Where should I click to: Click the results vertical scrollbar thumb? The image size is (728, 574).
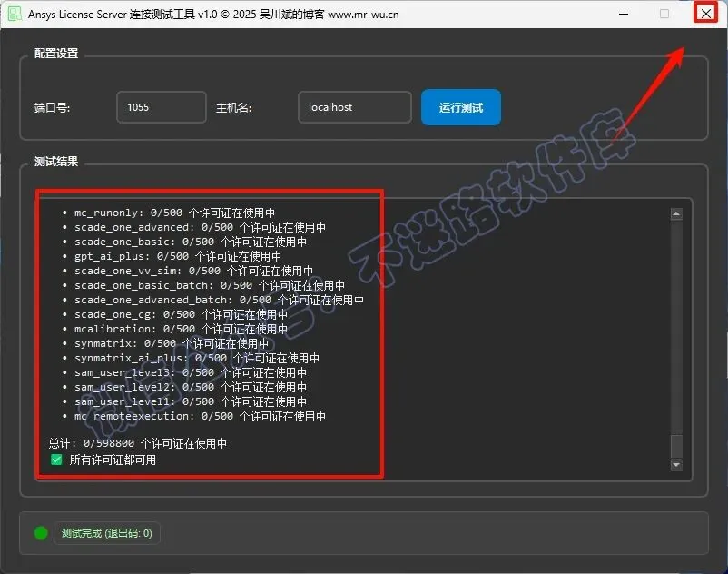(676, 446)
